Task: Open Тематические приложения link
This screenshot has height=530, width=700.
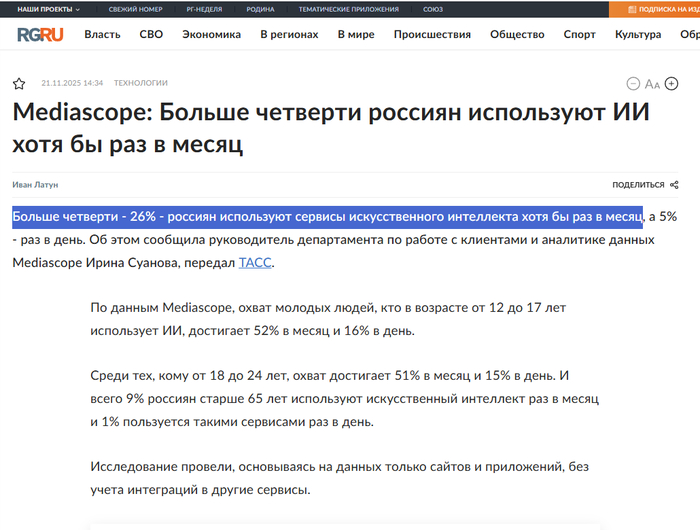Action: [348, 9]
